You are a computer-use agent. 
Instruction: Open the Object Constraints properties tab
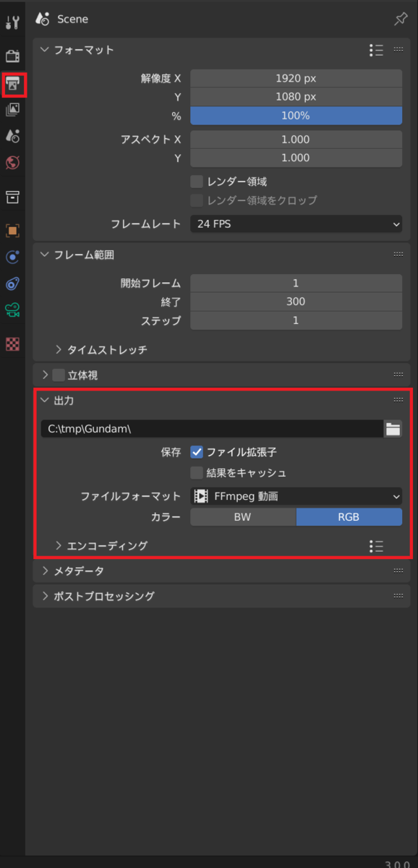tap(12, 283)
